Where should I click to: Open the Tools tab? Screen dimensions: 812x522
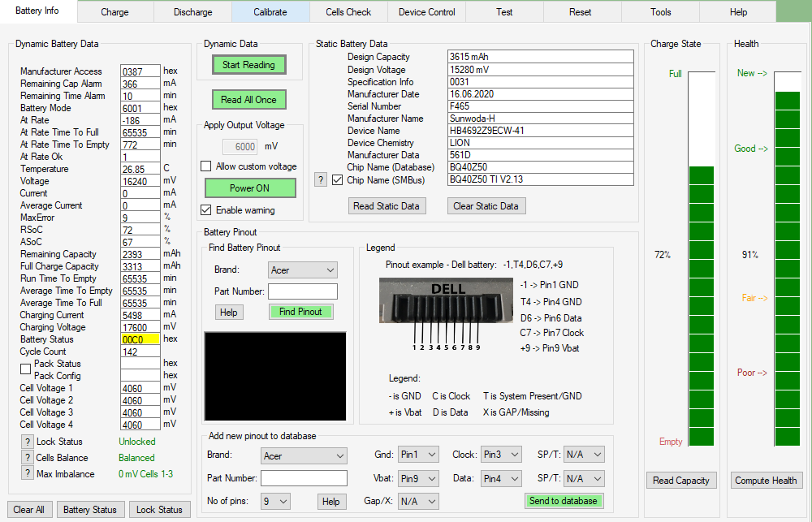click(x=660, y=12)
